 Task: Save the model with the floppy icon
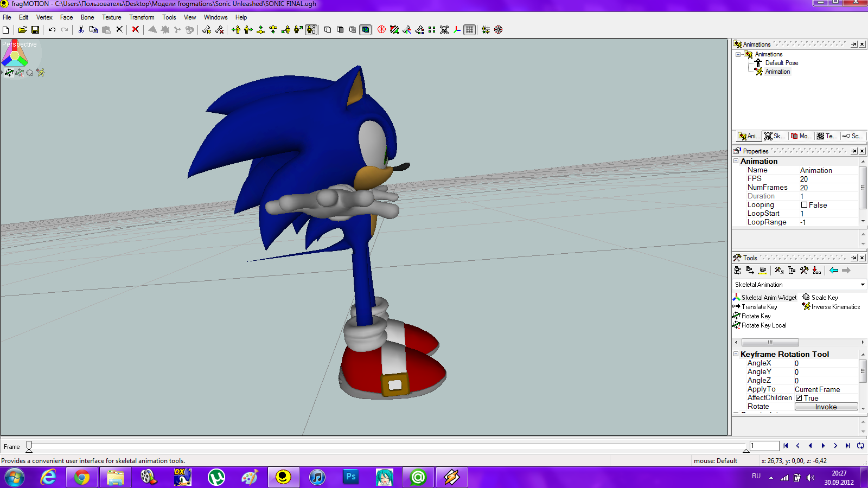35,30
